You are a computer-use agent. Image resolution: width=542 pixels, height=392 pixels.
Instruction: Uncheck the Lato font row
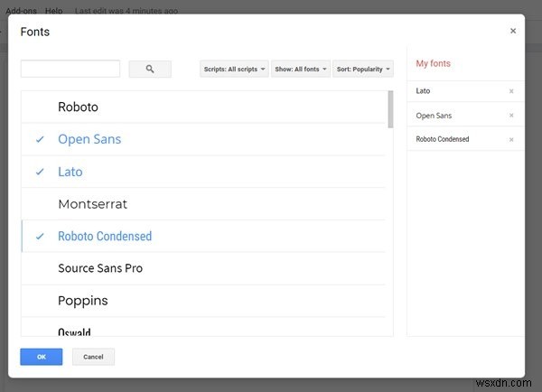point(203,172)
